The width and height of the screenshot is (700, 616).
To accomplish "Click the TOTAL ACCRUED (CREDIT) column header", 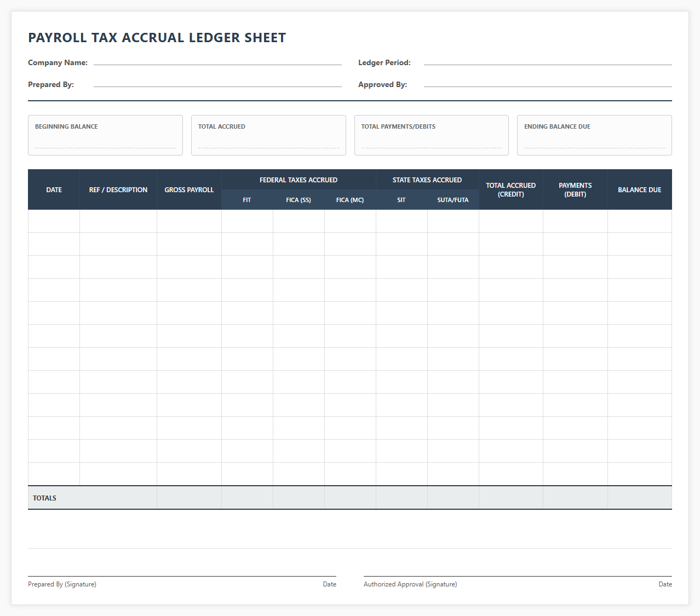I will (511, 189).
